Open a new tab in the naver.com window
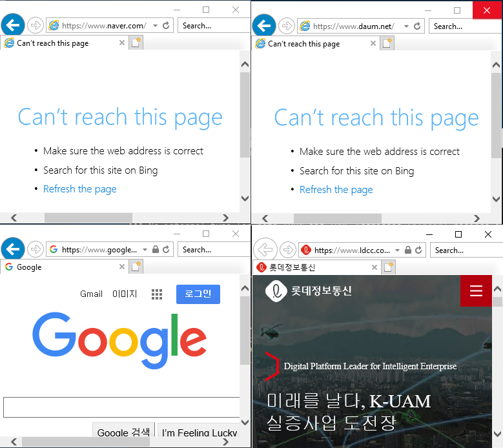 (136, 43)
